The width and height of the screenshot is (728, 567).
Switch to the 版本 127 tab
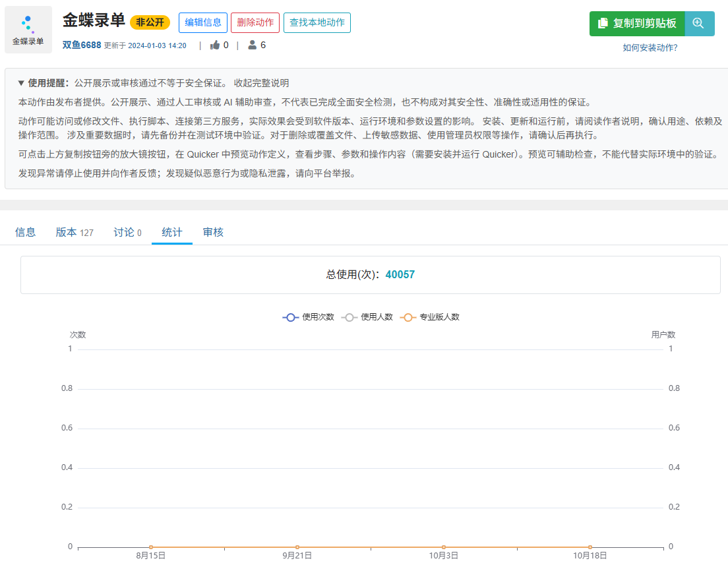click(75, 232)
